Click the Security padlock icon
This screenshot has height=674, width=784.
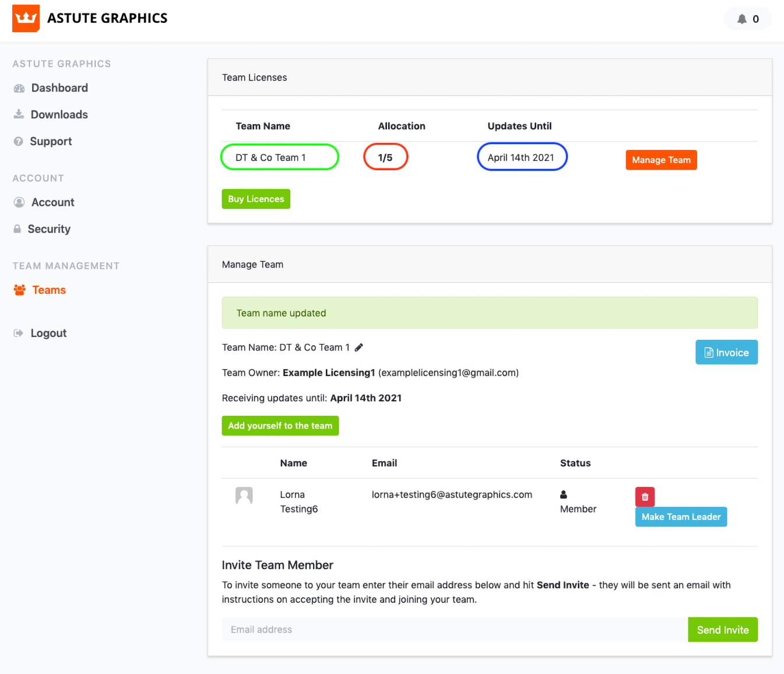click(17, 229)
